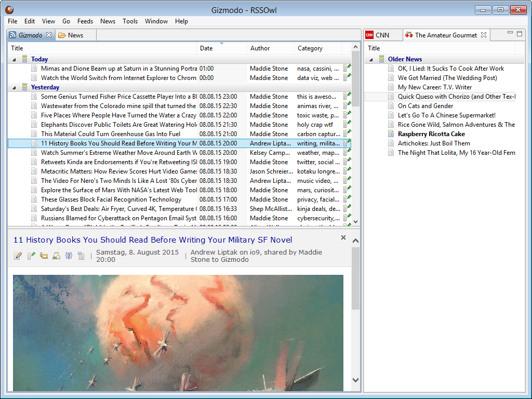Click the clipboard icon in article toolbar
This screenshot has width=532, height=399.
[x=81, y=255]
